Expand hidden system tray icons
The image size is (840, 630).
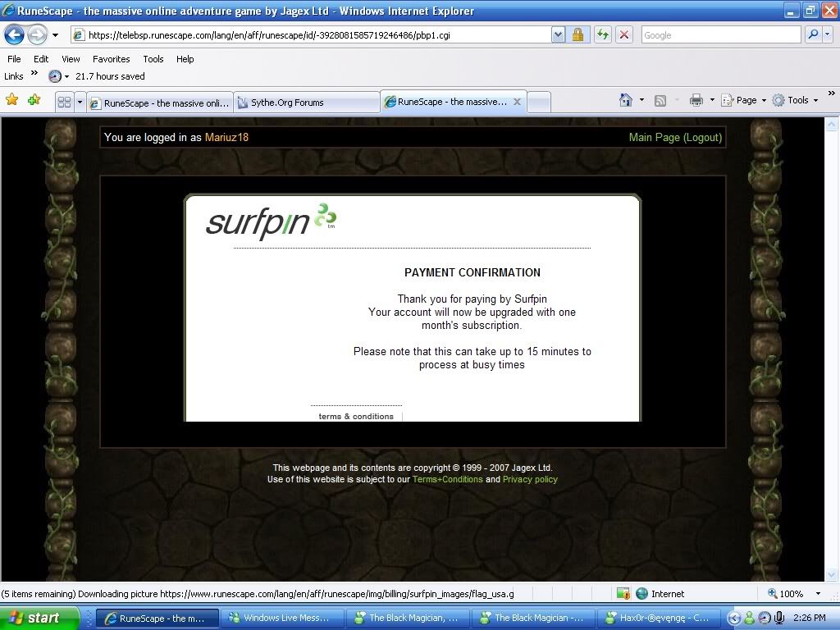point(734,619)
